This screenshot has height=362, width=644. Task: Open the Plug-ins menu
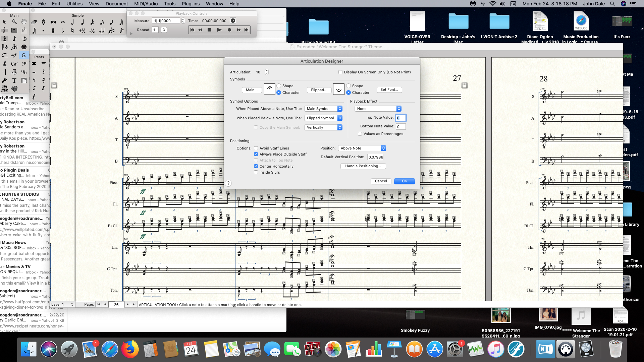pyautogui.click(x=191, y=4)
